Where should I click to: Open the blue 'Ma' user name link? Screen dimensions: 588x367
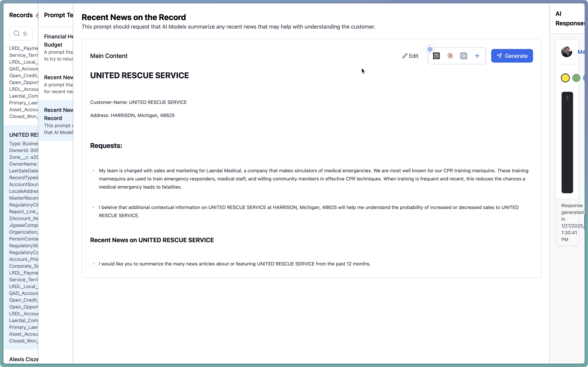581,52
